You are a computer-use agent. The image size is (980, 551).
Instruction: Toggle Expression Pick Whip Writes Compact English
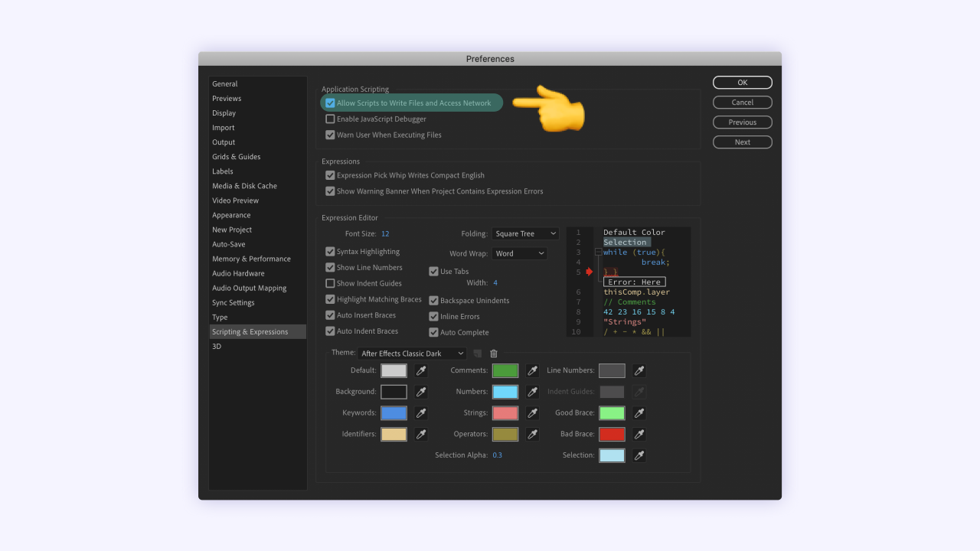click(330, 175)
